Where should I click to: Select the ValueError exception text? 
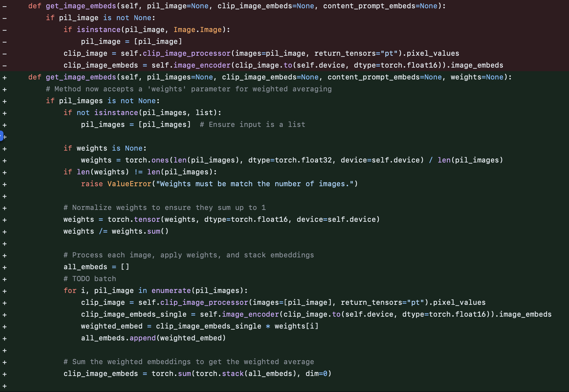point(129,184)
